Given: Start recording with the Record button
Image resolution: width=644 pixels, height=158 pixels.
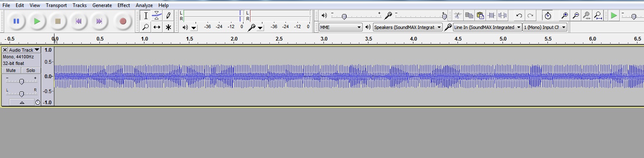Looking at the screenshot, I should pyautogui.click(x=123, y=21).
